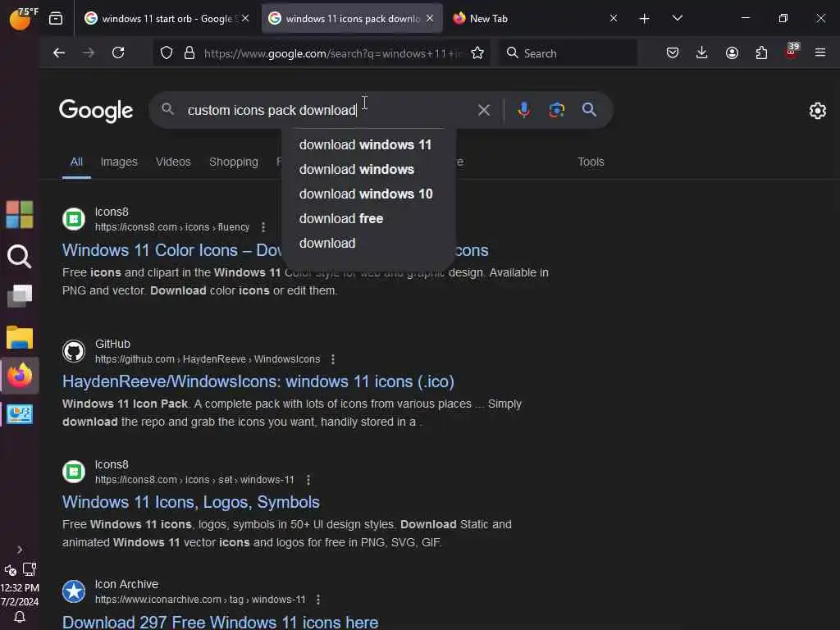Open the extensions puzzle icon
The image size is (840, 630).
coord(761,52)
